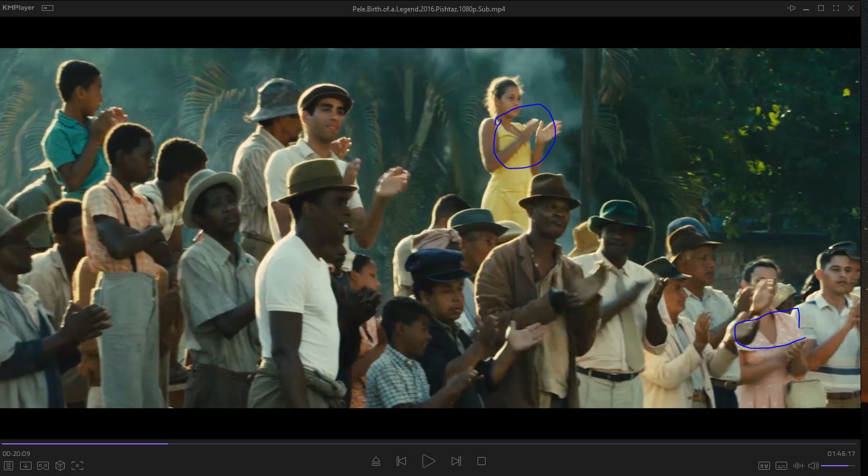Screen dimensions: 868x476
Task: Pin the player window on top
Action: click(x=791, y=8)
